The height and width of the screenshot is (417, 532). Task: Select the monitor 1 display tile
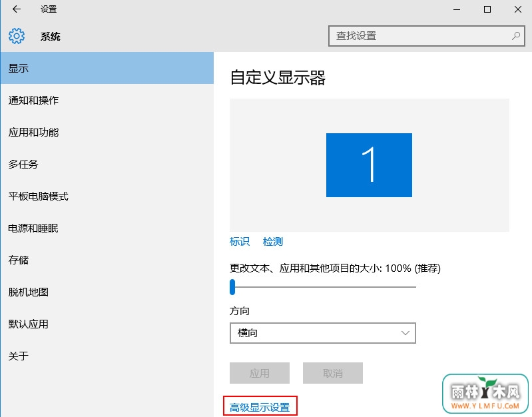tap(369, 165)
